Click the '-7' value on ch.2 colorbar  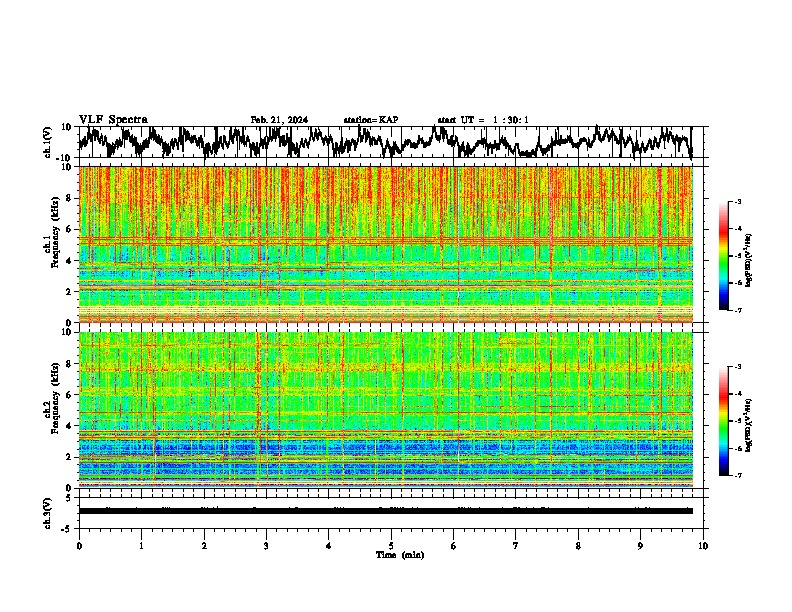point(737,475)
